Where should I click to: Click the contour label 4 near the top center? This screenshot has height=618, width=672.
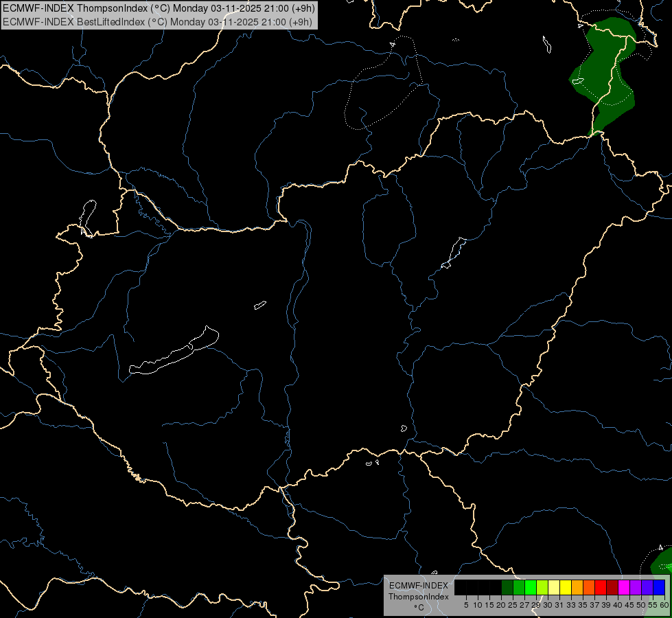click(x=392, y=44)
